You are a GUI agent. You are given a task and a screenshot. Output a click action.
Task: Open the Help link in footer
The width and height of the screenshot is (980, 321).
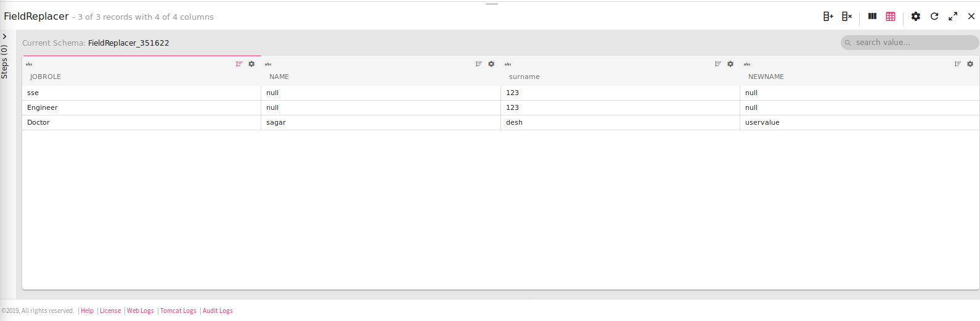[x=88, y=311]
